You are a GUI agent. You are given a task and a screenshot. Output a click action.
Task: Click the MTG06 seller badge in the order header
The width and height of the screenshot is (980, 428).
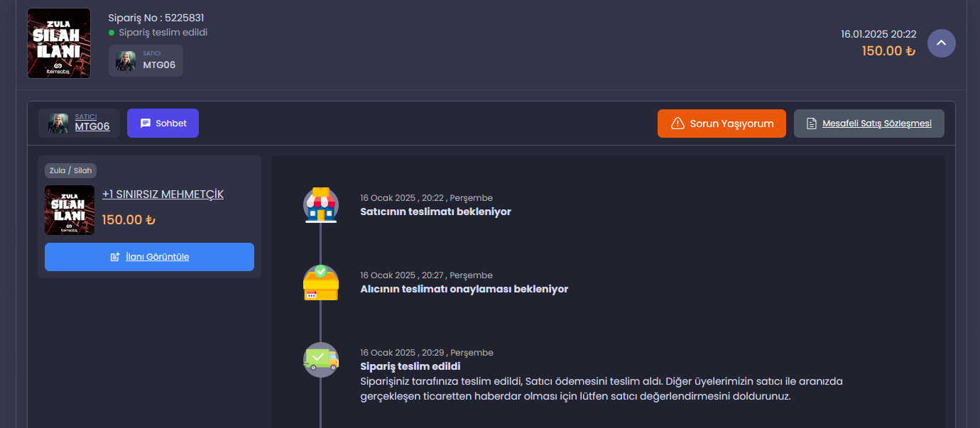tap(146, 60)
